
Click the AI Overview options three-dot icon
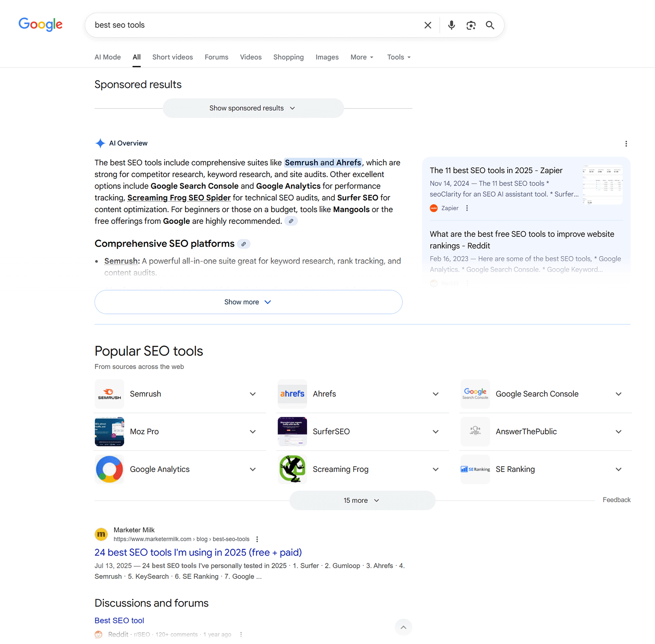tap(626, 144)
